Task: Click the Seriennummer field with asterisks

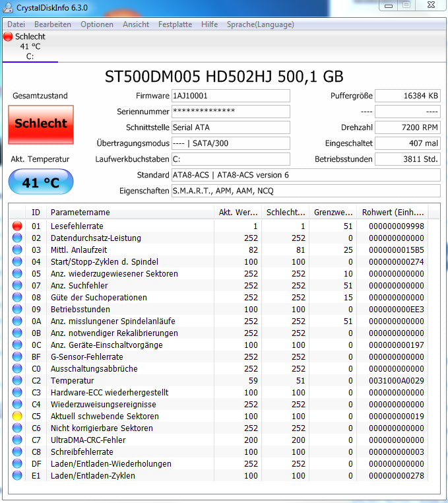Action: point(230,112)
